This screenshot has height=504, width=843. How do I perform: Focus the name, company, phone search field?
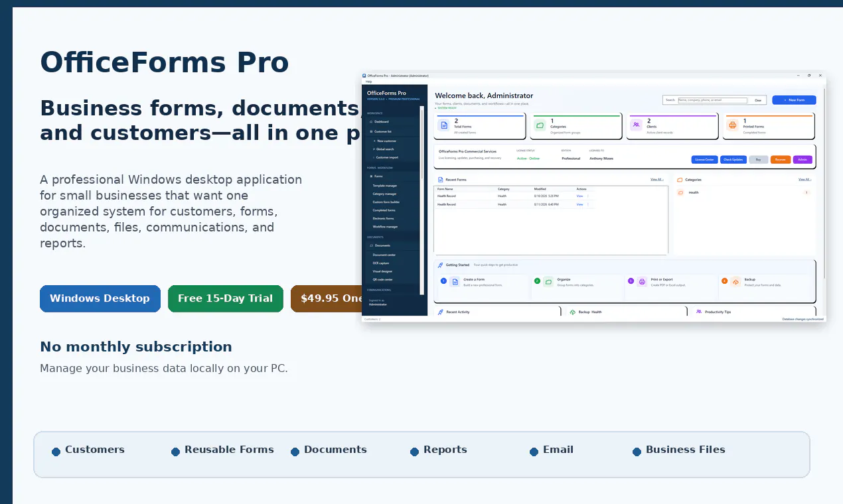(712, 100)
